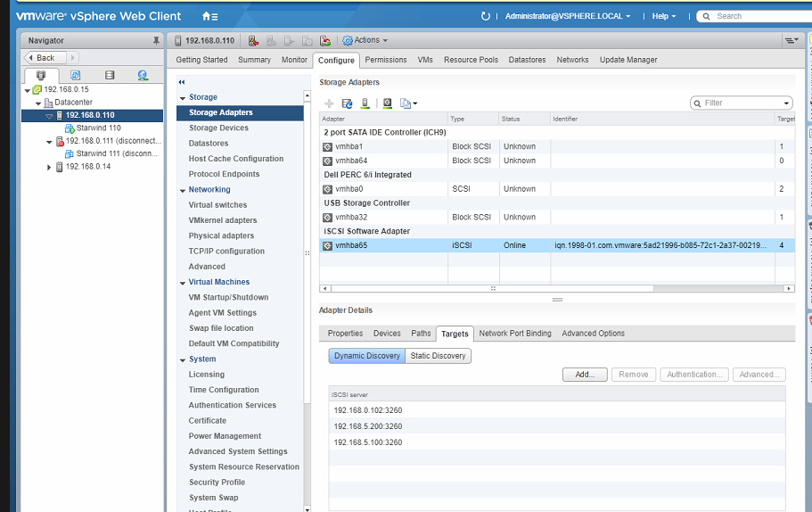812x512 pixels.
Task: Switch to Storage navigator tab icon
Action: tap(110, 75)
